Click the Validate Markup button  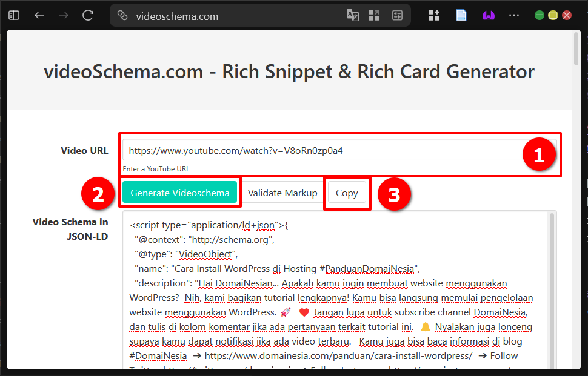[x=282, y=192]
